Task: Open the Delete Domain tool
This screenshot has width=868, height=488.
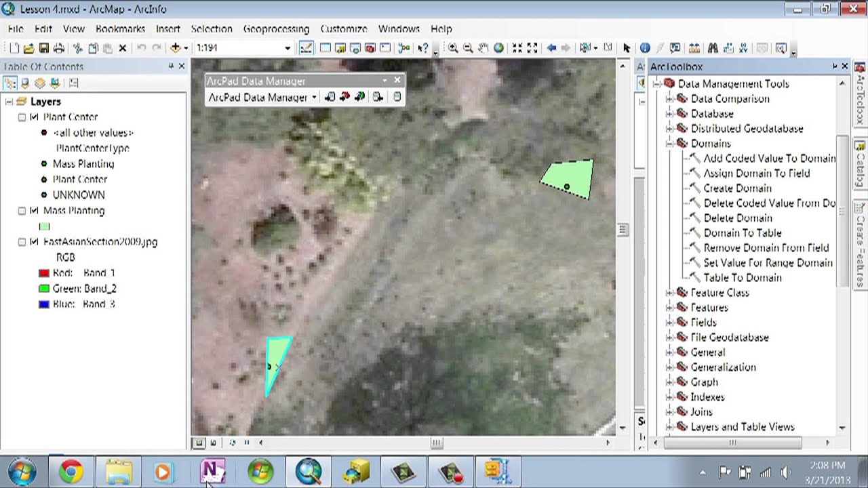Action: tap(737, 218)
